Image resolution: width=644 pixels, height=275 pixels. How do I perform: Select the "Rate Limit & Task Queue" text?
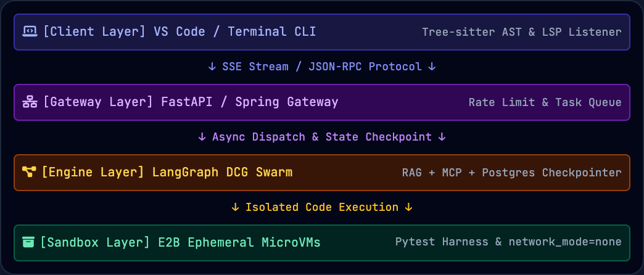545,102
